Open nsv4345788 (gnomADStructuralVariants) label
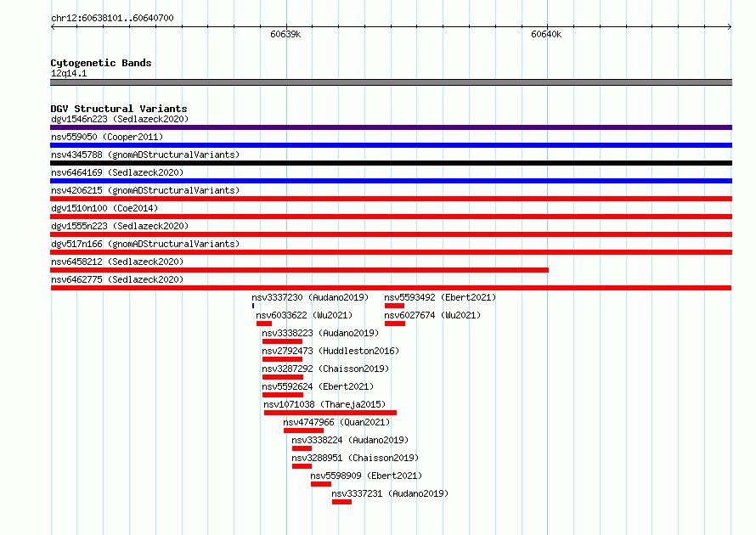 point(145,155)
